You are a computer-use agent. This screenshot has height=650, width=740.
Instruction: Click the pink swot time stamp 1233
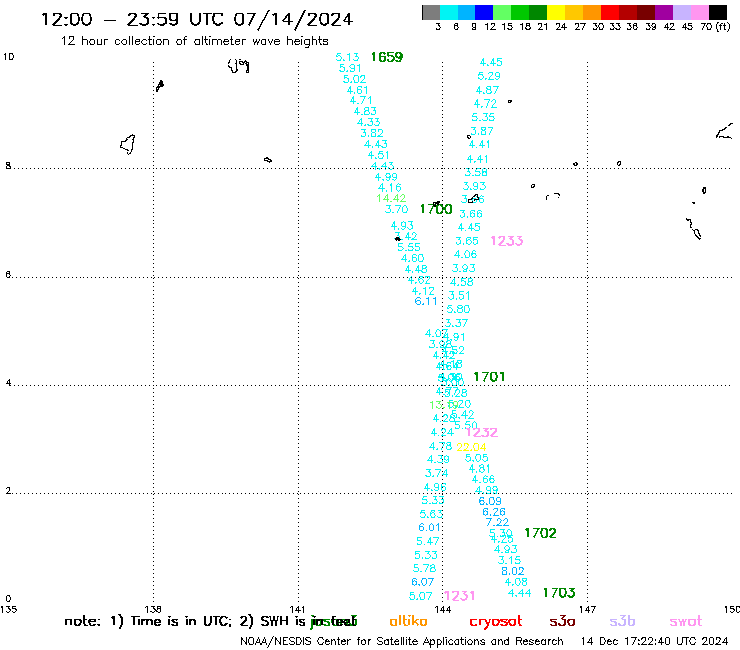(x=507, y=241)
